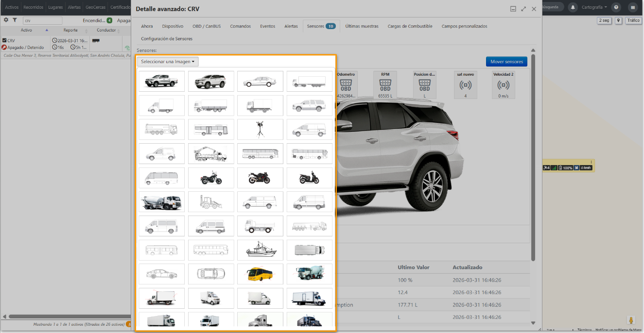Go to the OBD / CanBUS tab

click(207, 26)
